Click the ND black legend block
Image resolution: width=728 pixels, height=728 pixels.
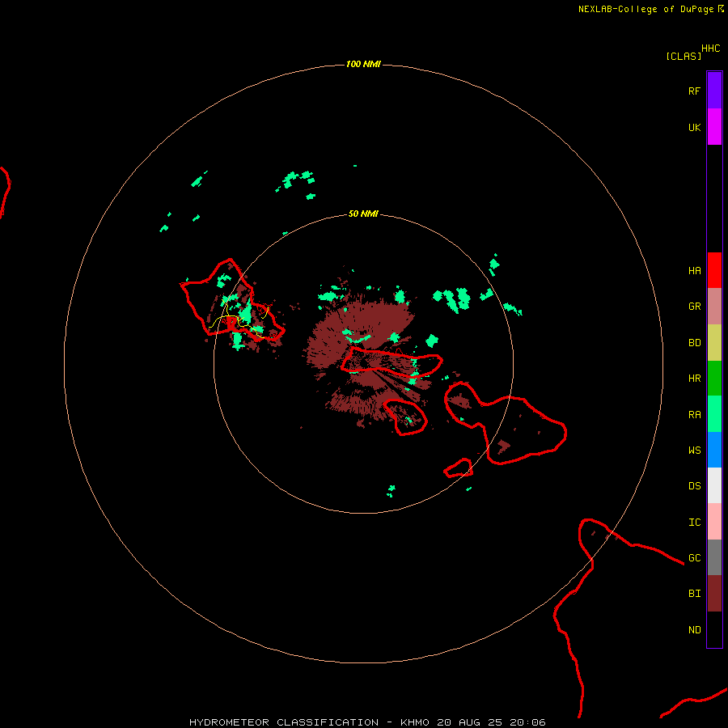(x=714, y=629)
